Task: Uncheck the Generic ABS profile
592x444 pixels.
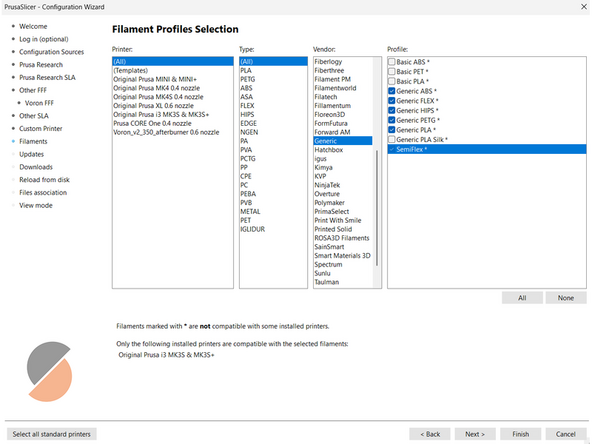Action: [392, 91]
